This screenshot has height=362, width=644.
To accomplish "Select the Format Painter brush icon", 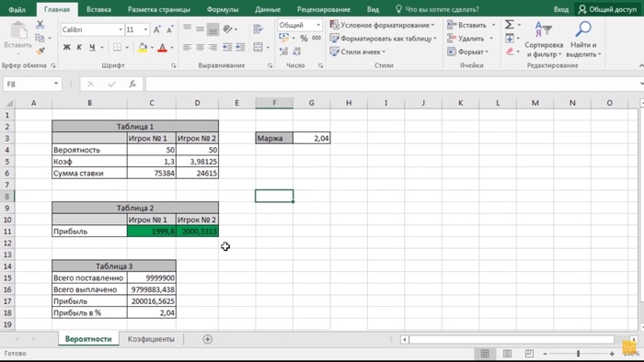I will click(40, 51).
